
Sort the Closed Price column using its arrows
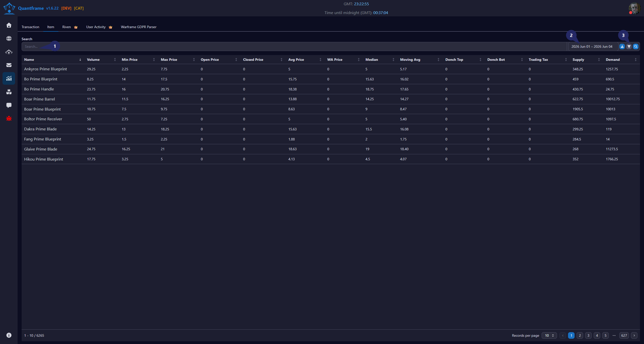[281, 60]
